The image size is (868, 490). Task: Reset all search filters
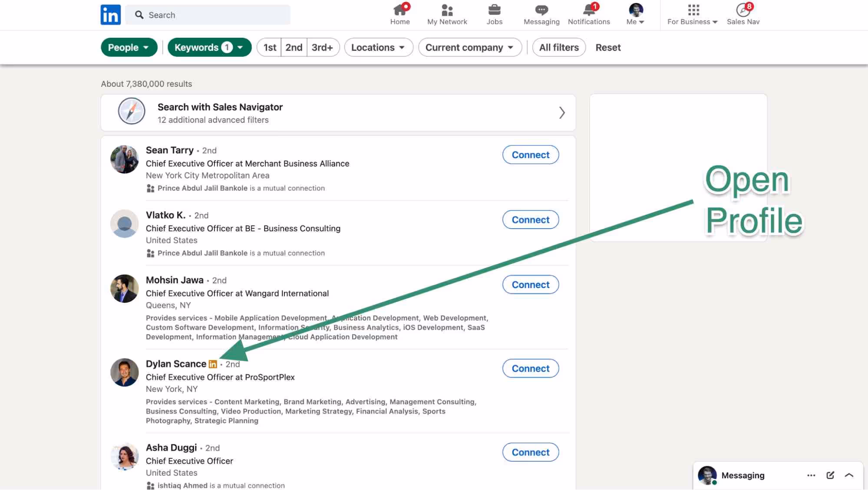tap(607, 47)
